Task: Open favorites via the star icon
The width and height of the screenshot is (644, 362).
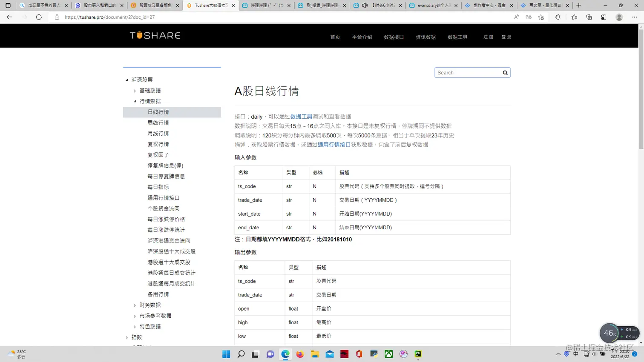Action: [x=573, y=17]
